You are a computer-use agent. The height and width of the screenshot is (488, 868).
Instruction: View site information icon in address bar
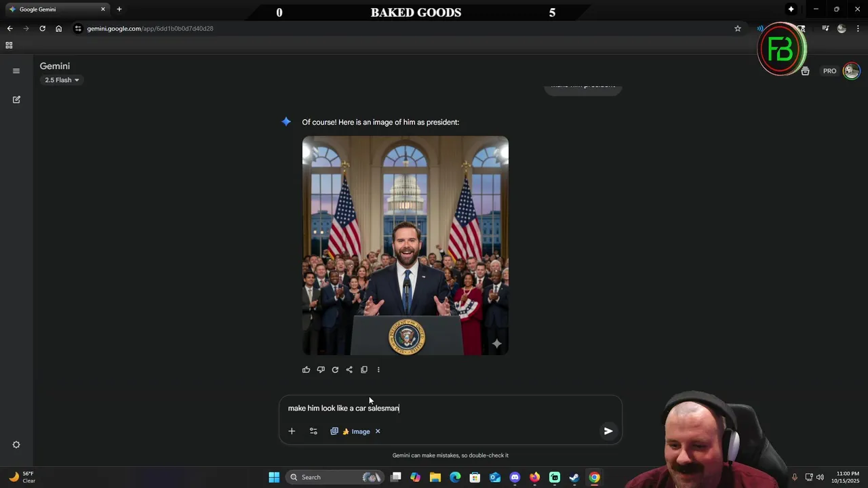coord(79,28)
